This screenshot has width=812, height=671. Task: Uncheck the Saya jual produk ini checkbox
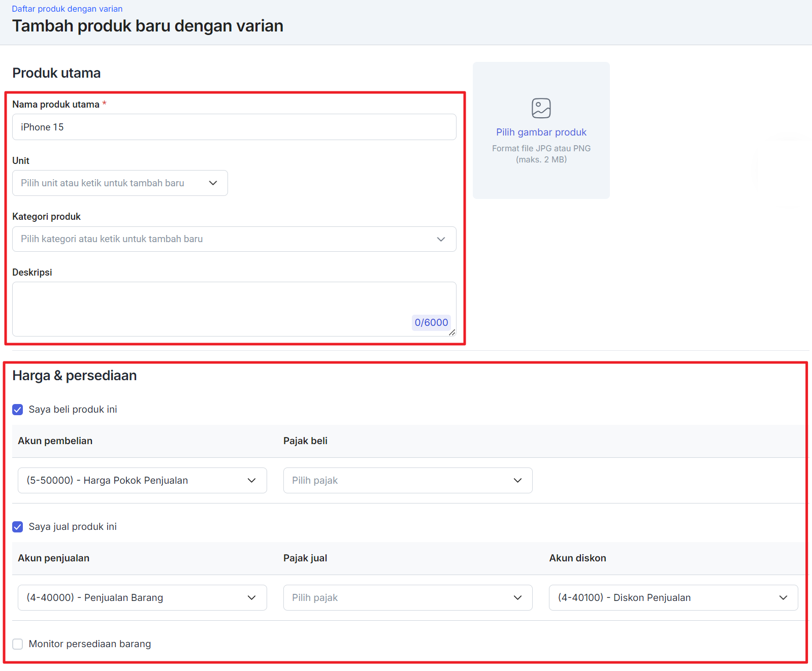click(18, 527)
